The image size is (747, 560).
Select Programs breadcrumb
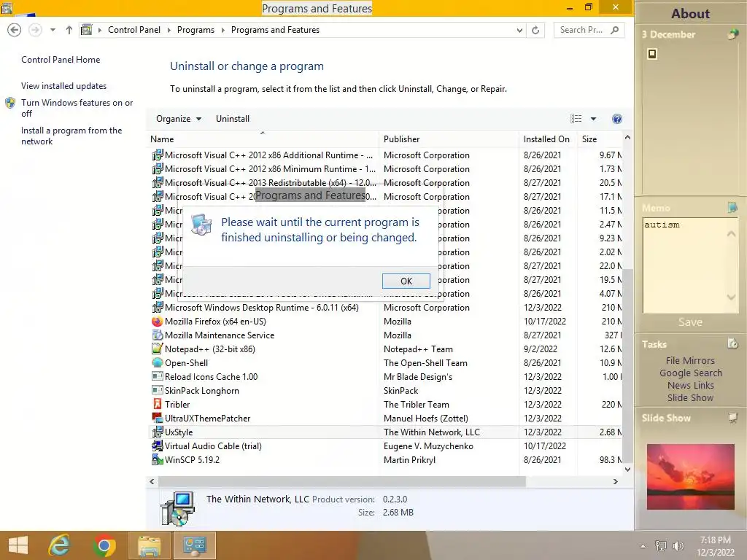[196, 29]
